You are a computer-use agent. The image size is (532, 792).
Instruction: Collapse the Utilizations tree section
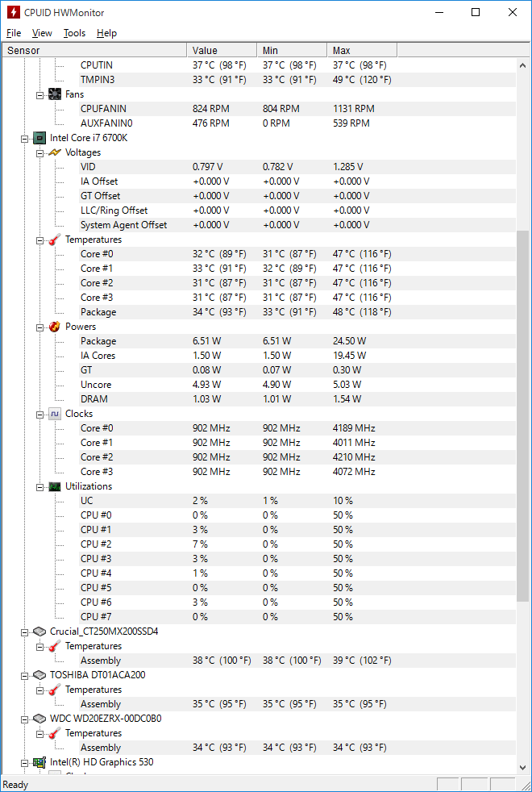[40, 486]
